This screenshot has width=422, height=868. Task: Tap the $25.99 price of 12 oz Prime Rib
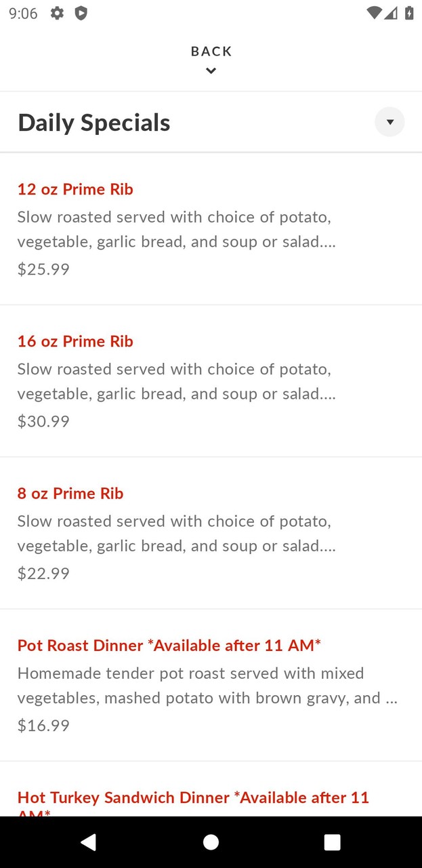click(x=43, y=269)
